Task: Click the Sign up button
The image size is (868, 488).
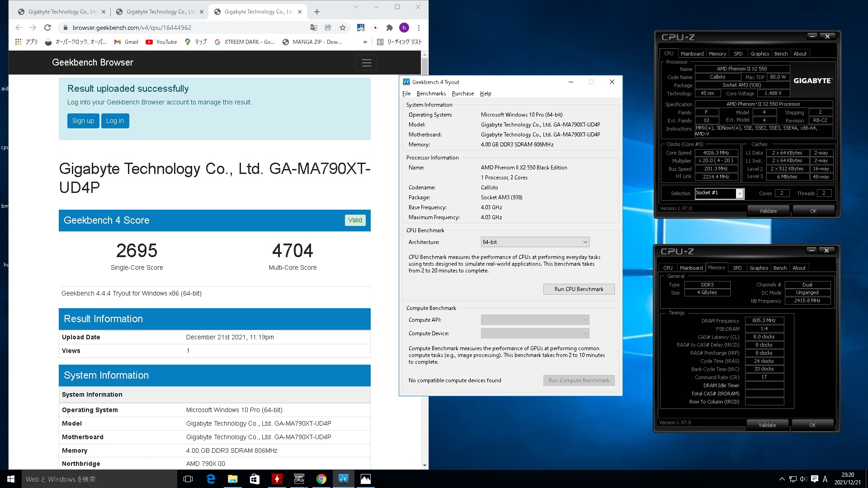Action: (x=83, y=121)
